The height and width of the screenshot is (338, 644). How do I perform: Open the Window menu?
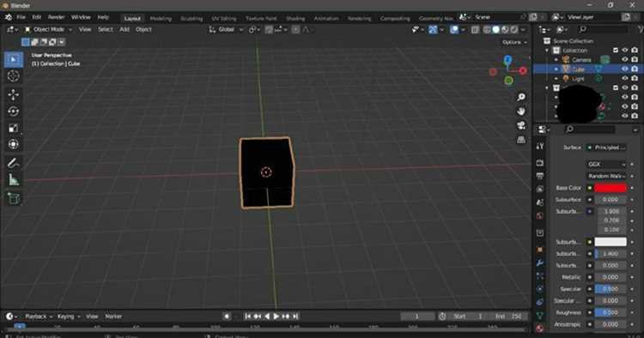point(81,17)
